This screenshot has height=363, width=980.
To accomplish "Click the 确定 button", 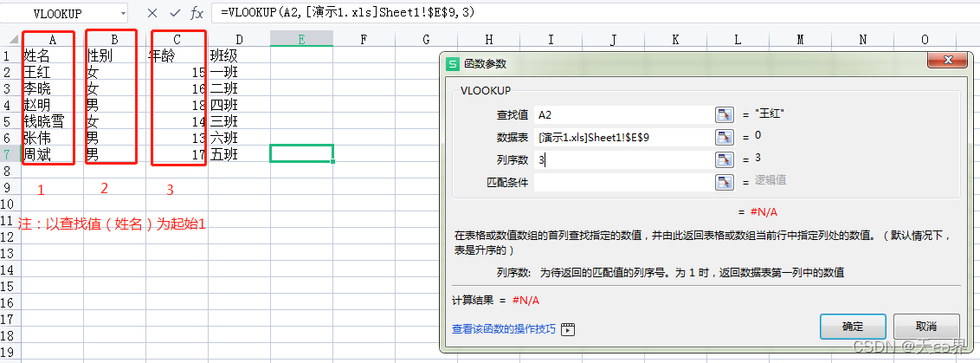I will click(x=853, y=327).
